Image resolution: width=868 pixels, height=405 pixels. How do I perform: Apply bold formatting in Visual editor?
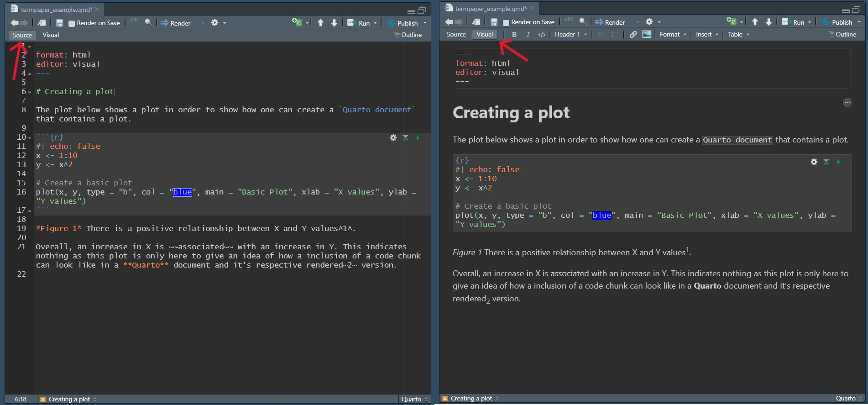[x=514, y=35]
